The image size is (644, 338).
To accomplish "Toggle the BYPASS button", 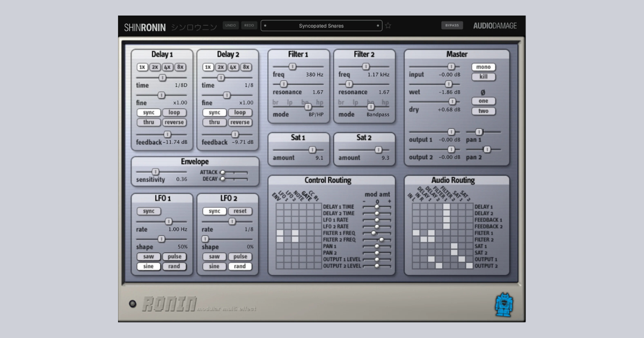I will point(452,25).
